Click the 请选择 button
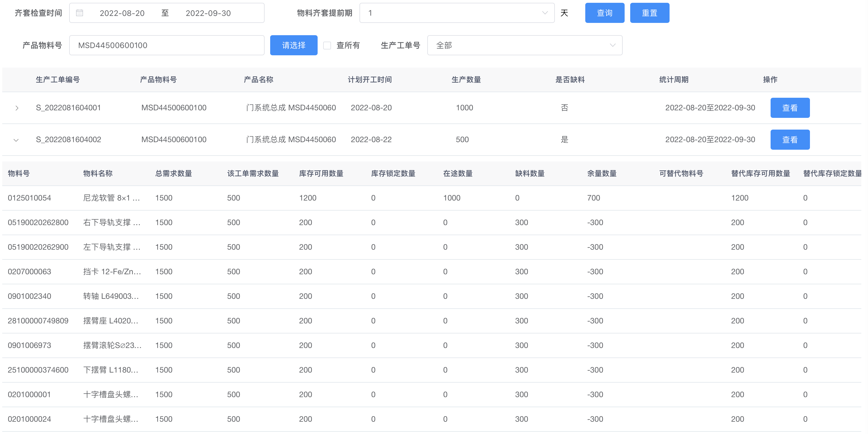 [x=294, y=45]
